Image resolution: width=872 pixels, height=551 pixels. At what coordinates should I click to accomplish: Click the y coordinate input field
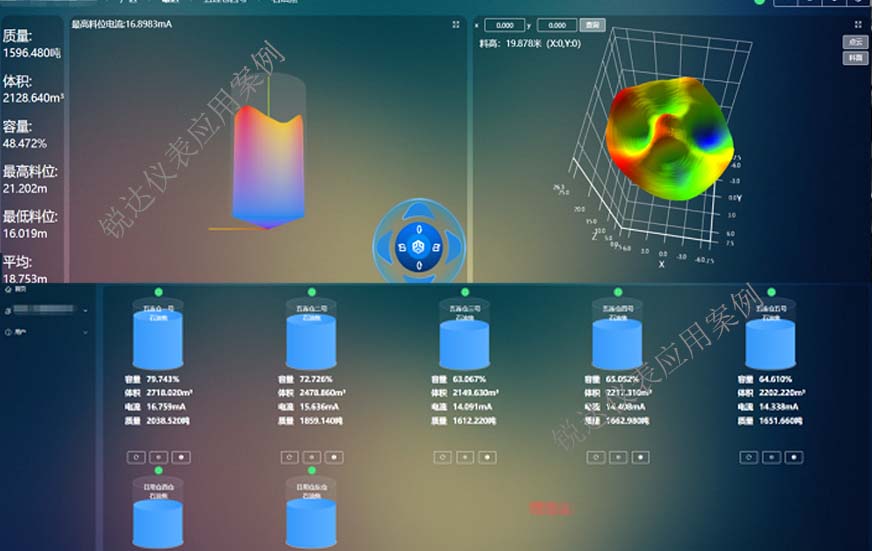(557, 25)
